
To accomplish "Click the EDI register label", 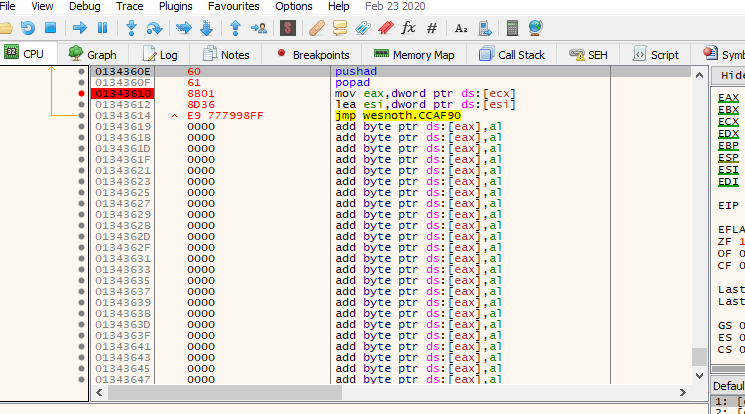I will click(728, 182).
